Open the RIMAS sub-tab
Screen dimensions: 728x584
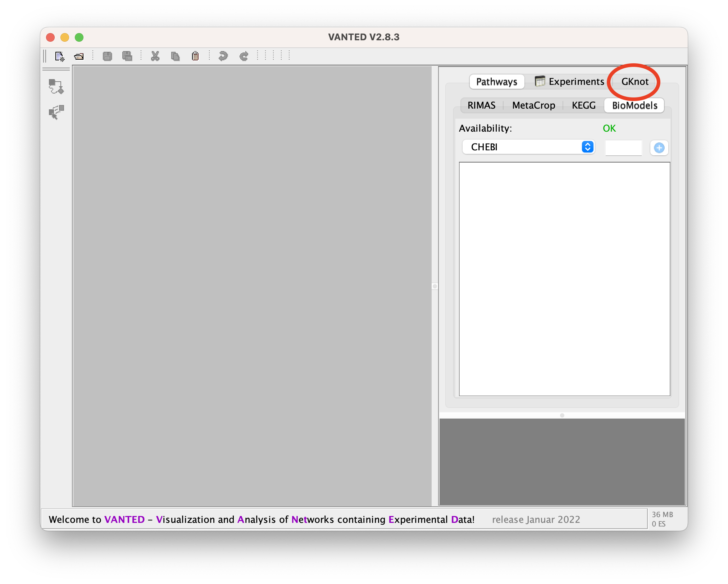(481, 105)
